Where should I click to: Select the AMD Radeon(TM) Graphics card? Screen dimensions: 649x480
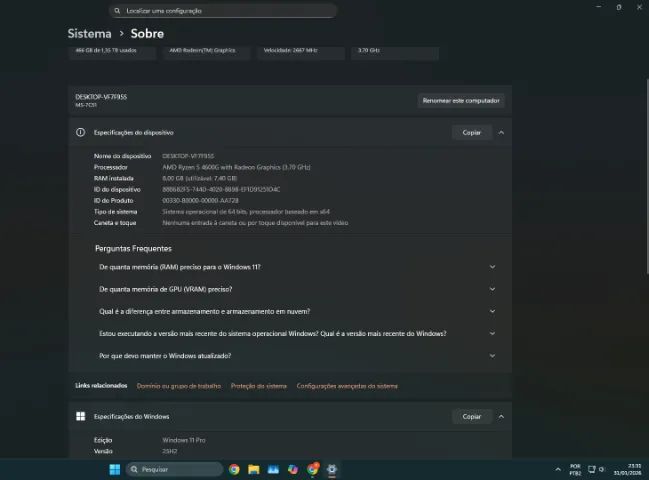click(207, 53)
